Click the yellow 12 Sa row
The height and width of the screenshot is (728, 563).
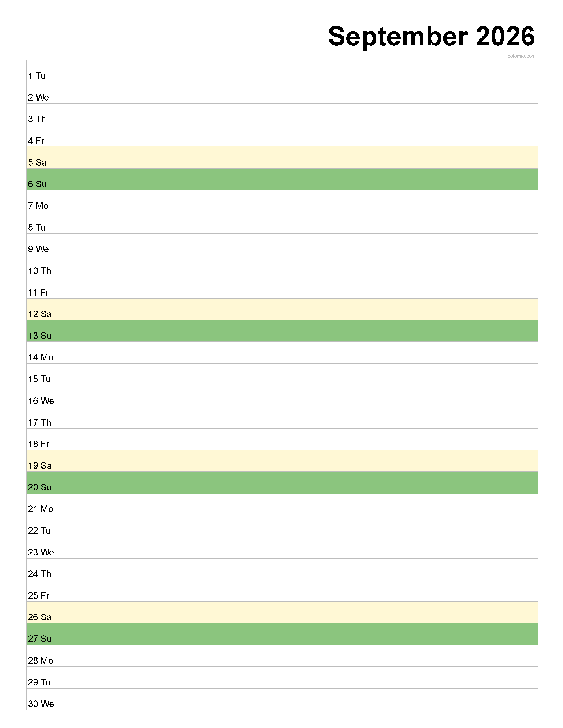coord(282,309)
